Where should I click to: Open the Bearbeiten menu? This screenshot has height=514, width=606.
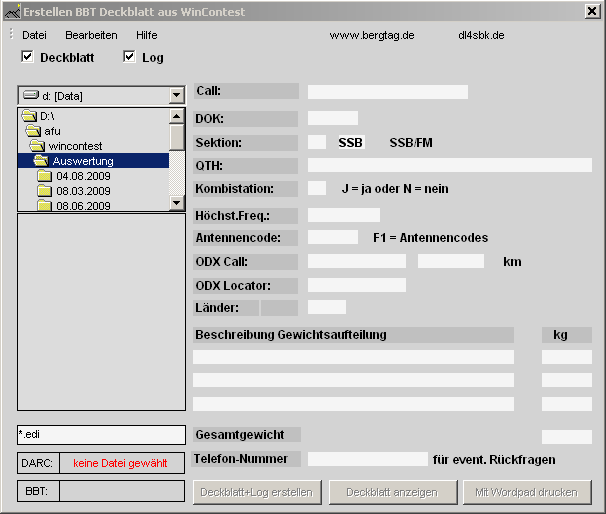click(x=91, y=35)
